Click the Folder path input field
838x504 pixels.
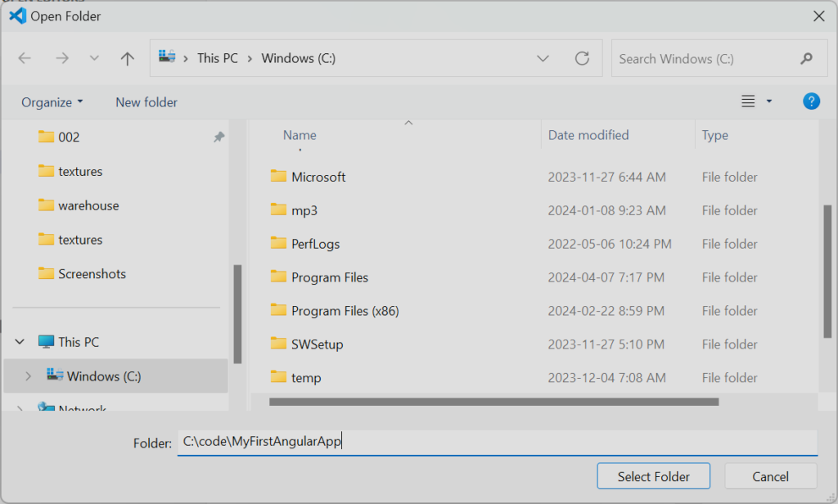[x=497, y=442]
